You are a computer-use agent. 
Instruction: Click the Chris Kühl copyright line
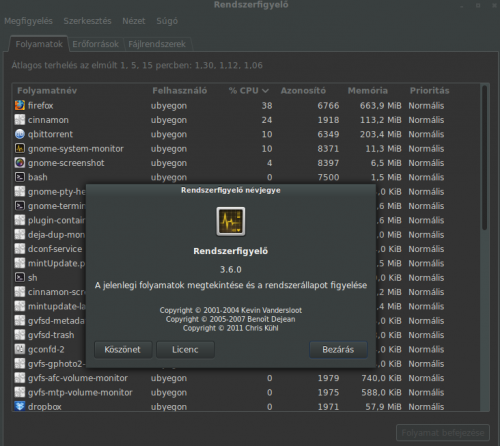pos(231,328)
